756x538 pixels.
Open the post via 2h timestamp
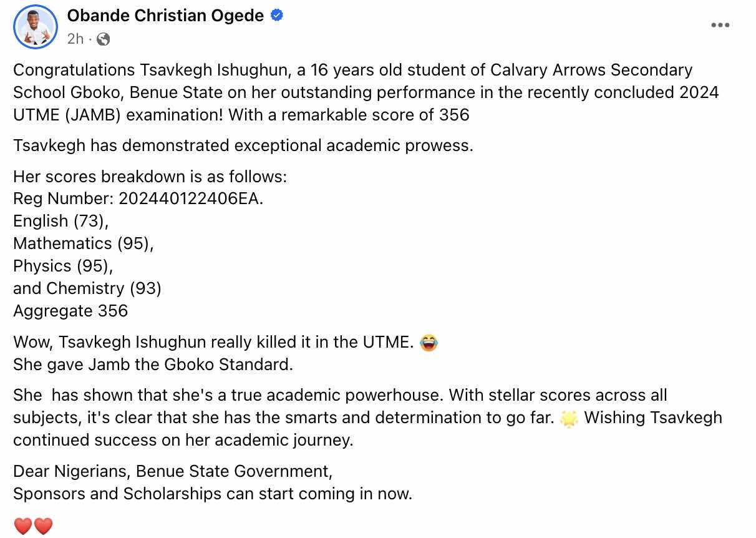[75, 39]
